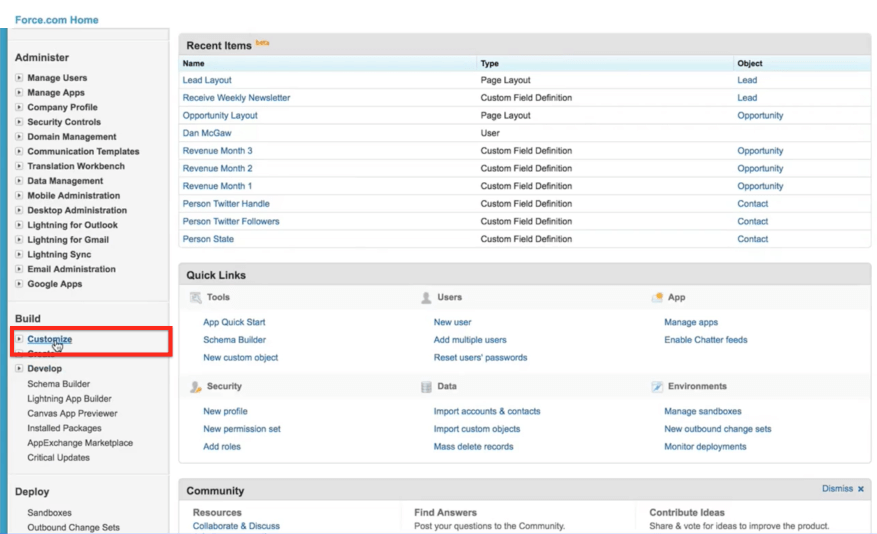
Task: Dismiss the Community panel
Action: (x=837, y=489)
